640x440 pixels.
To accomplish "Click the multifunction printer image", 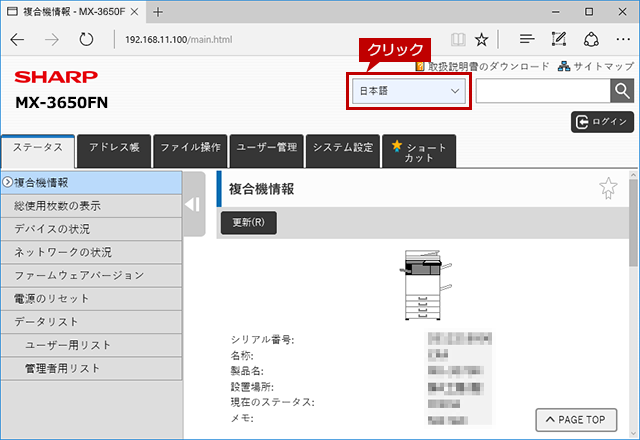I will coord(425,284).
